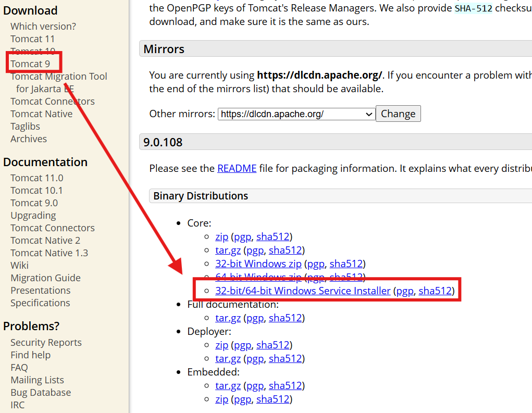Viewport: 532px width, 413px height.
Task: Open the Migration Guide link
Action: click(45, 278)
